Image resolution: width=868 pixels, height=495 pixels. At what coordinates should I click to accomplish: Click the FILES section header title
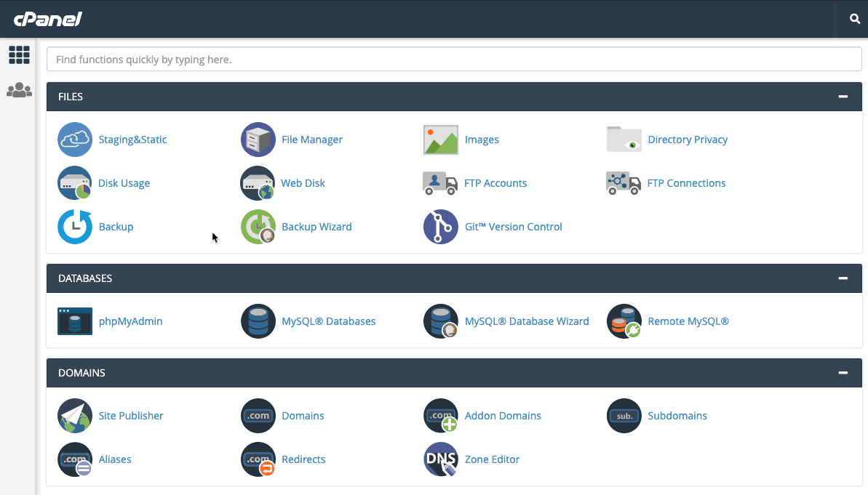(71, 97)
